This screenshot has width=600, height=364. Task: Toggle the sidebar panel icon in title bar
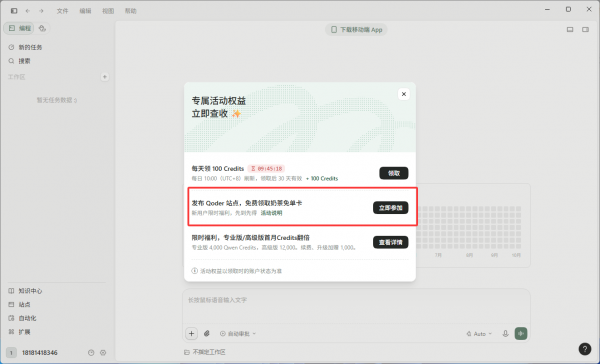(14, 11)
